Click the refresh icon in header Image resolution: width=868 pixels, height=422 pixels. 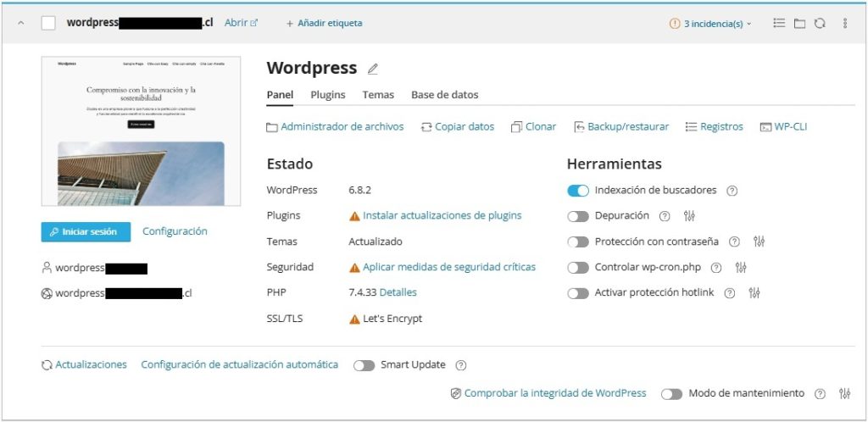pos(820,23)
